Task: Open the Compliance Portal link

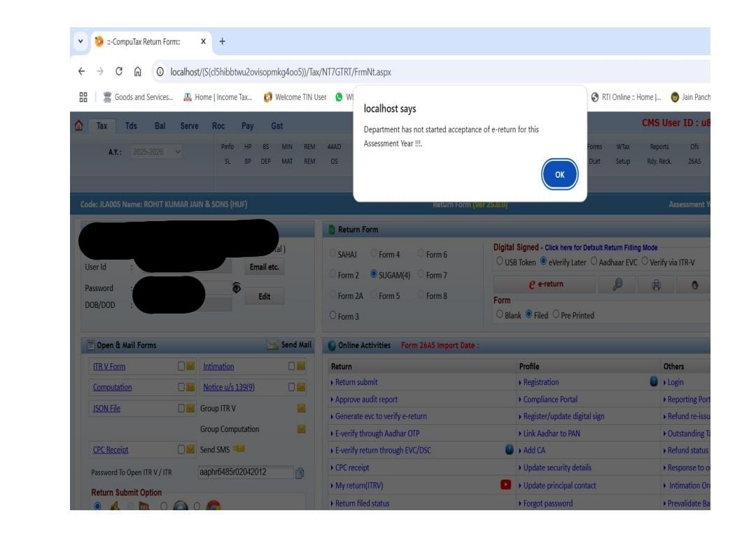Action: pyautogui.click(x=550, y=399)
